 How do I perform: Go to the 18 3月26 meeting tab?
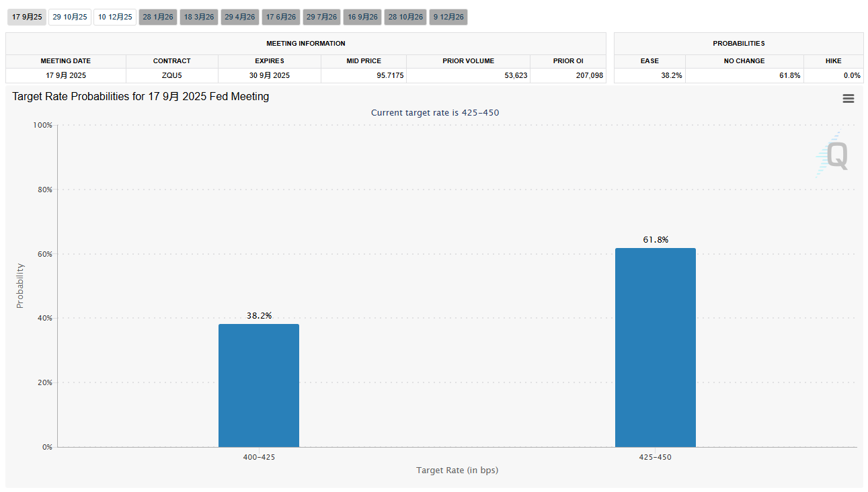(199, 17)
